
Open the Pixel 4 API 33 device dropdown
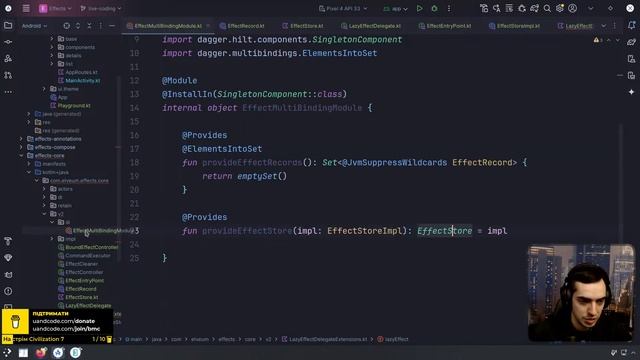tap(343, 8)
